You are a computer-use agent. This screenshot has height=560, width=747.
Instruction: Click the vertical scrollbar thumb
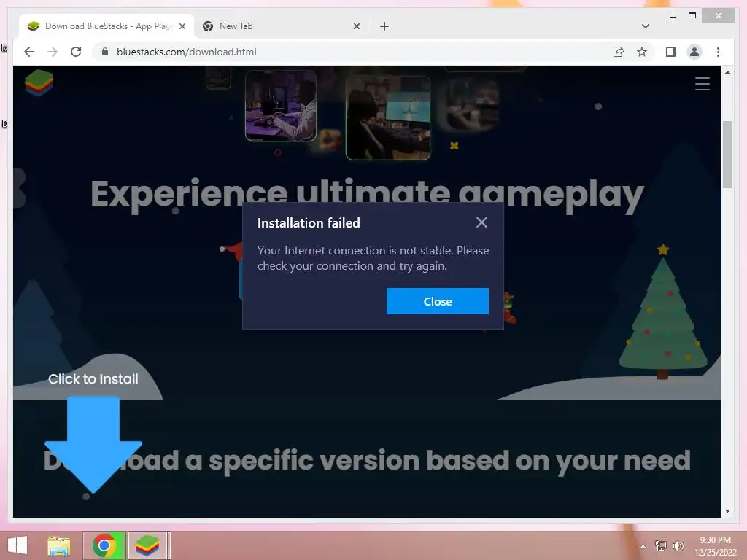tap(727, 155)
